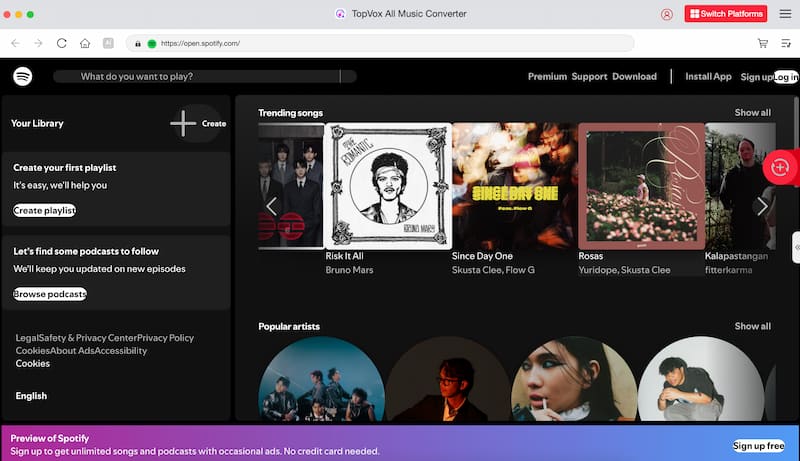Click 'Yuridope, Skusta Clee' artist text
The image size is (800, 461).
pyautogui.click(x=624, y=270)
